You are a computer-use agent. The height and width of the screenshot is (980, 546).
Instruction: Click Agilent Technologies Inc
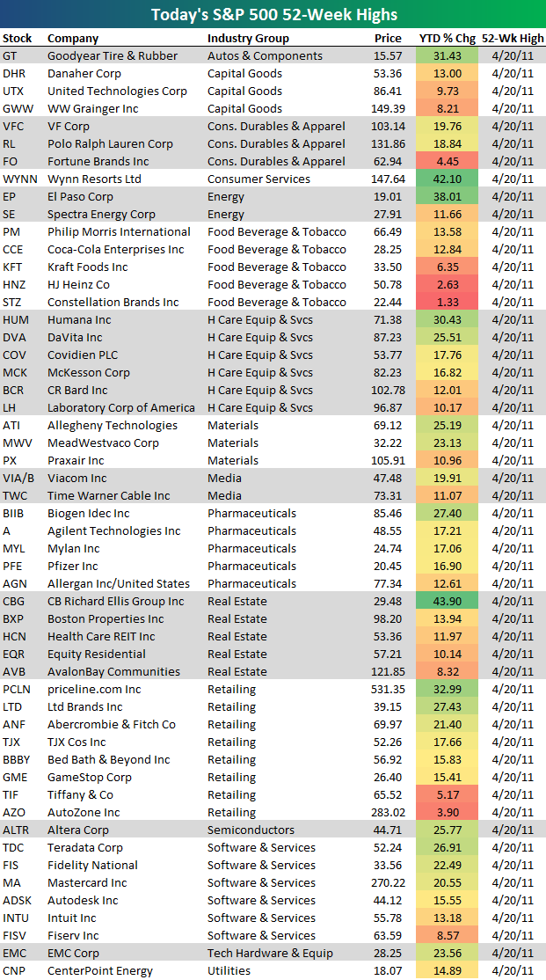[113, 530]
